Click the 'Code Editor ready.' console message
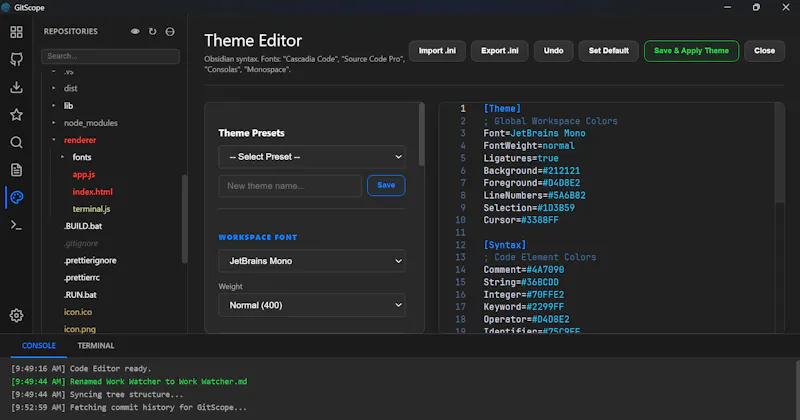 pyautogui.click(x=110, y=368)
